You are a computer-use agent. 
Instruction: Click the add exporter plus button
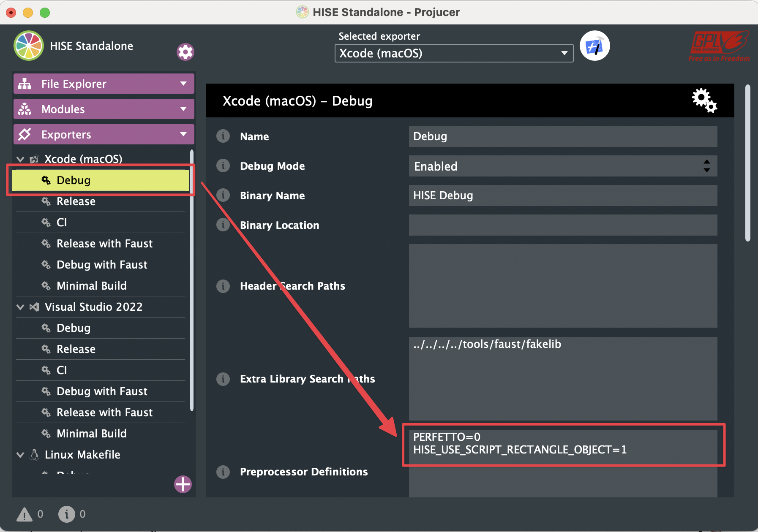point(183,484)
